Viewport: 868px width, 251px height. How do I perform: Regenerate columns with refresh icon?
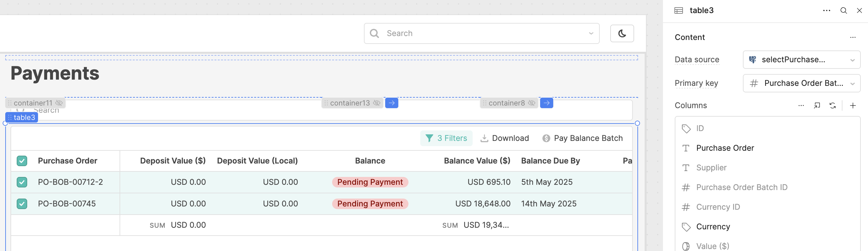point(832,106)
